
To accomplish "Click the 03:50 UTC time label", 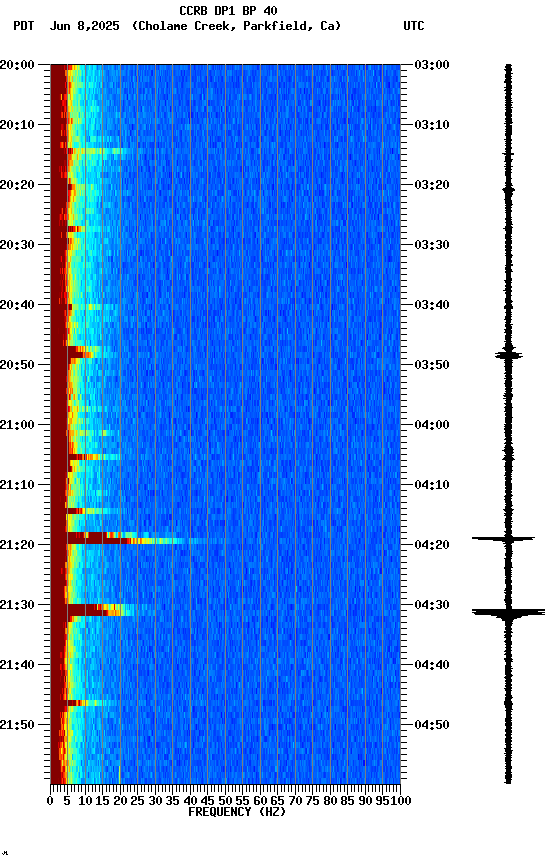I will [x=432, y=365].
